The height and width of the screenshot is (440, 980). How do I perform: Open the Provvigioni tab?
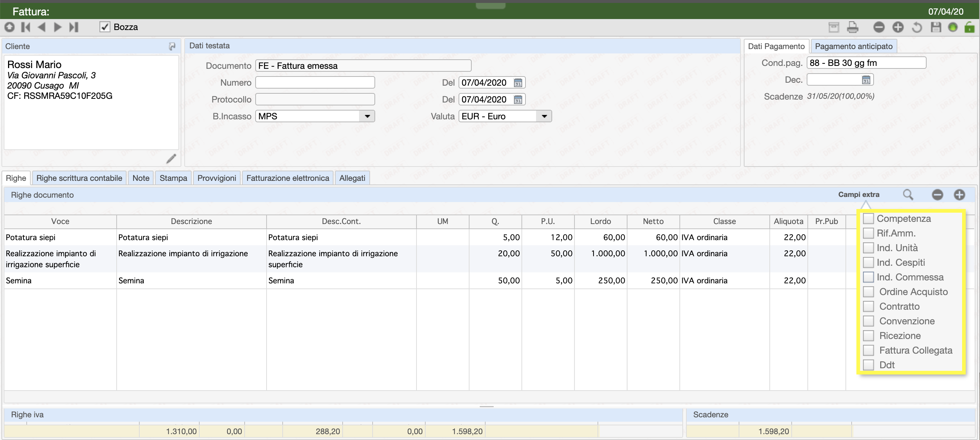tap(216, 178)
